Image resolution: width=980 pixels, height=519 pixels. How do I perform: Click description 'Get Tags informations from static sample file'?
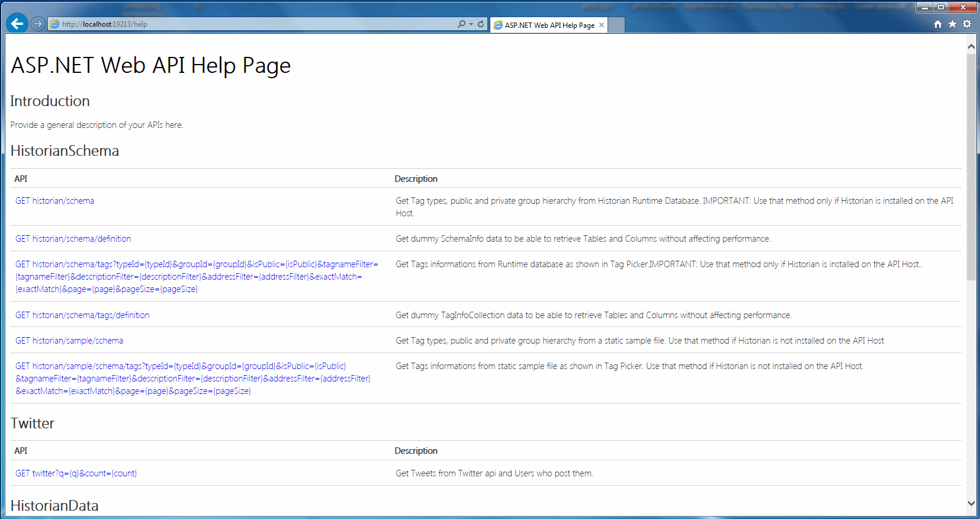(x=629, y=366)
